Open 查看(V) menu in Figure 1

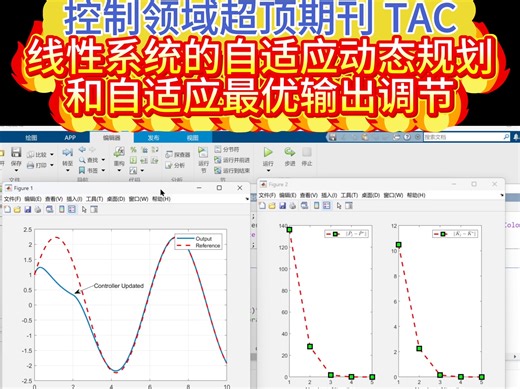[x=54, y=199]
